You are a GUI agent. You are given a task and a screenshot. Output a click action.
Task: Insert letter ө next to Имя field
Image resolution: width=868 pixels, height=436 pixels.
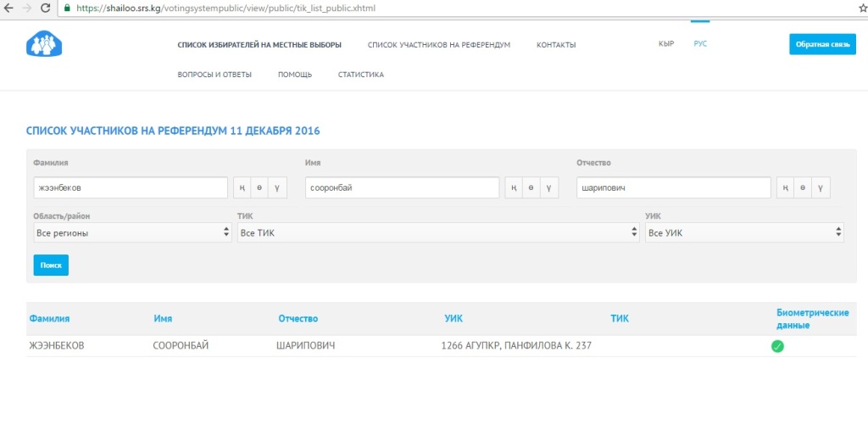pos(531,187)
